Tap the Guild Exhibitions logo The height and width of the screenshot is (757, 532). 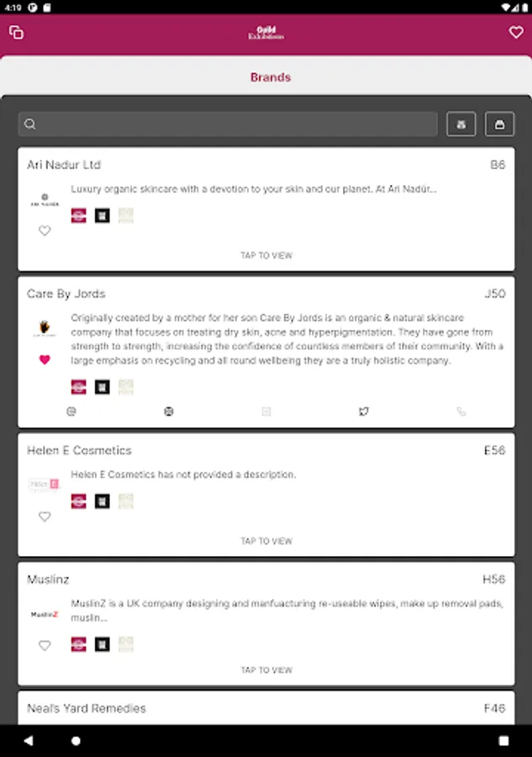pos(266,33)
